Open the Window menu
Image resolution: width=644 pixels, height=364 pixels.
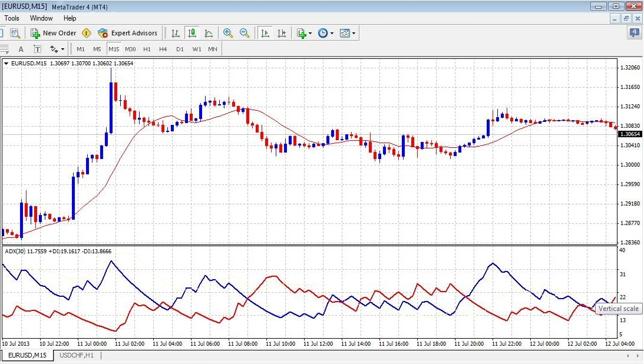point(41,18)
